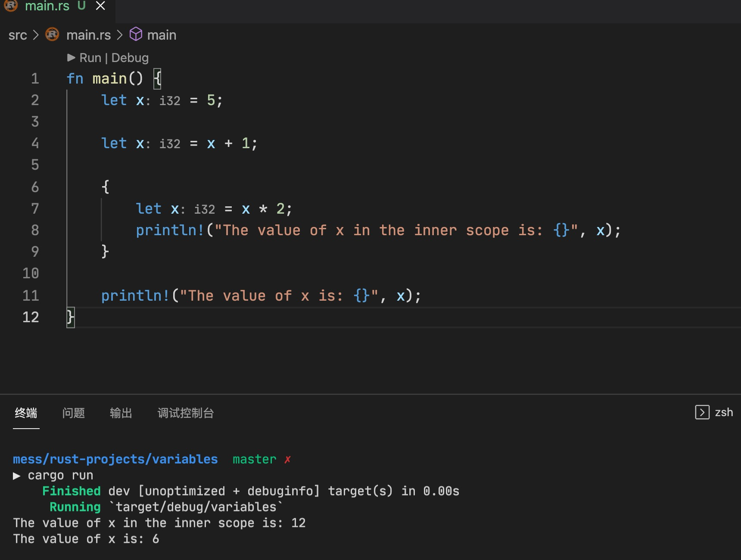Click the main.rs breadcrumb item

88,35
